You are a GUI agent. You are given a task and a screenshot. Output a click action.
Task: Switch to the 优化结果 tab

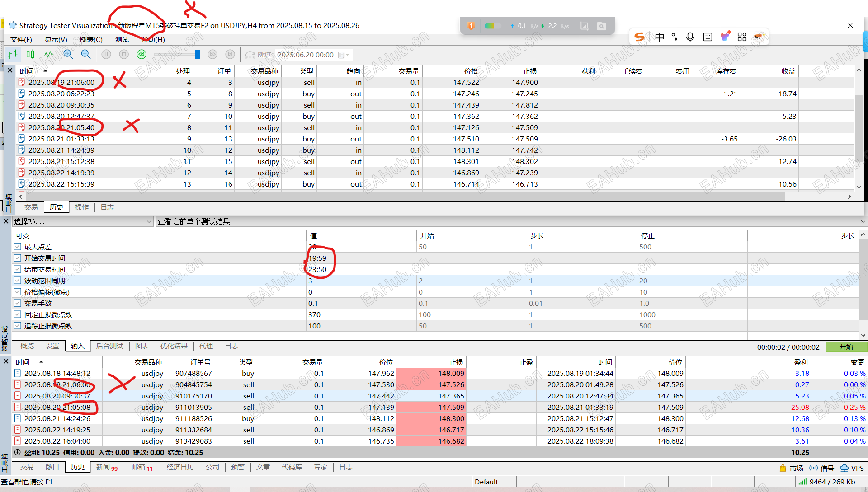(x=174, y=346)
